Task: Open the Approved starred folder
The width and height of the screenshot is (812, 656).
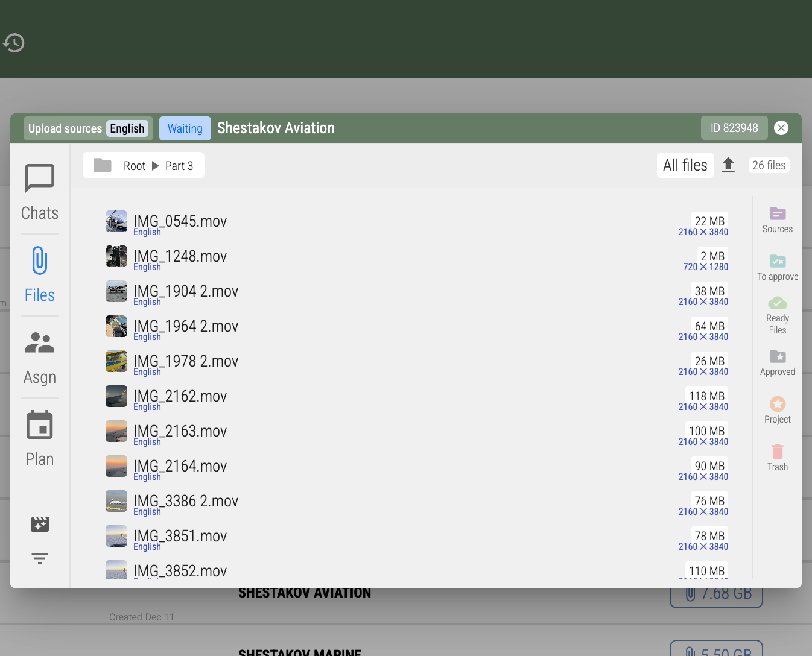Action: click(x=777, y=362)
